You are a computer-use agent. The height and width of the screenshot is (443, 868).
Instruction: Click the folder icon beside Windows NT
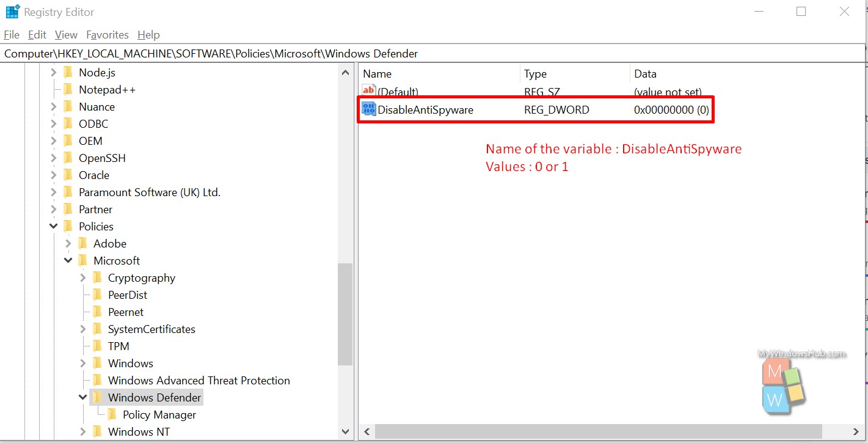point(97,431)
